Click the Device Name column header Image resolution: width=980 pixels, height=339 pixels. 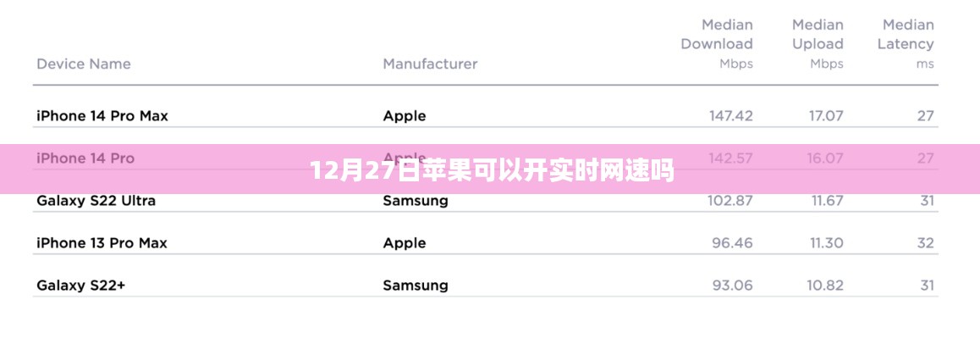(x=84, y=64)
